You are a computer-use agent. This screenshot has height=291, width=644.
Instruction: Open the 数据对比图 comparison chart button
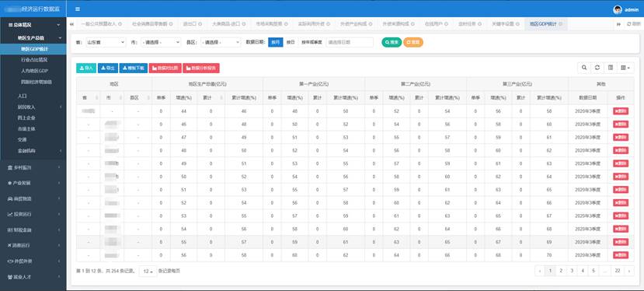(165, 68)
